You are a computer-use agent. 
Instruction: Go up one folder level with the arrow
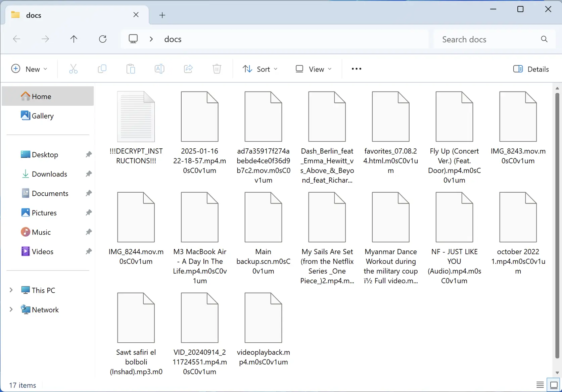pyautogui.click(x=74, y=39)
